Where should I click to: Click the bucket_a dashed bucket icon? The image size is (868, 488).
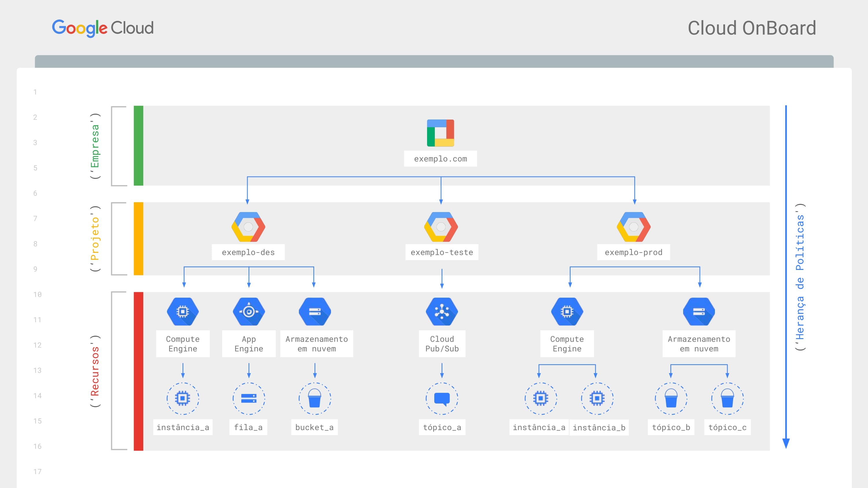(x=315, y=398)
